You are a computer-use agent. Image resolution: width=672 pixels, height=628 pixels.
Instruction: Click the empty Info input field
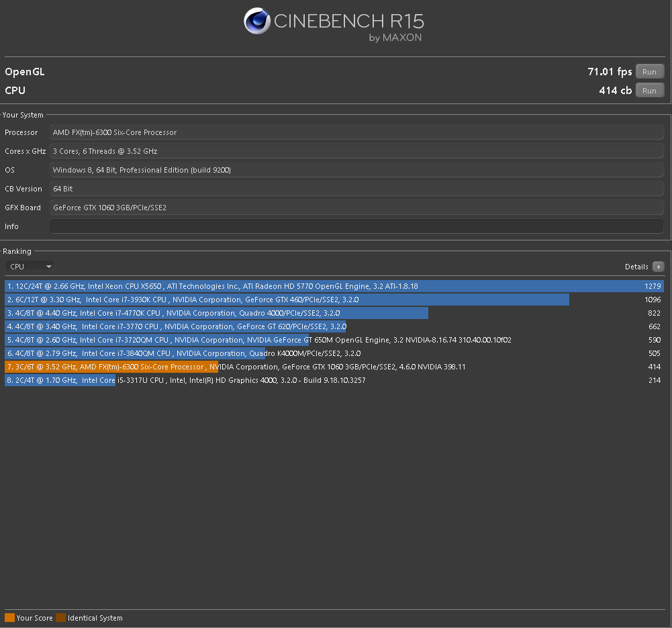(356, 226)
